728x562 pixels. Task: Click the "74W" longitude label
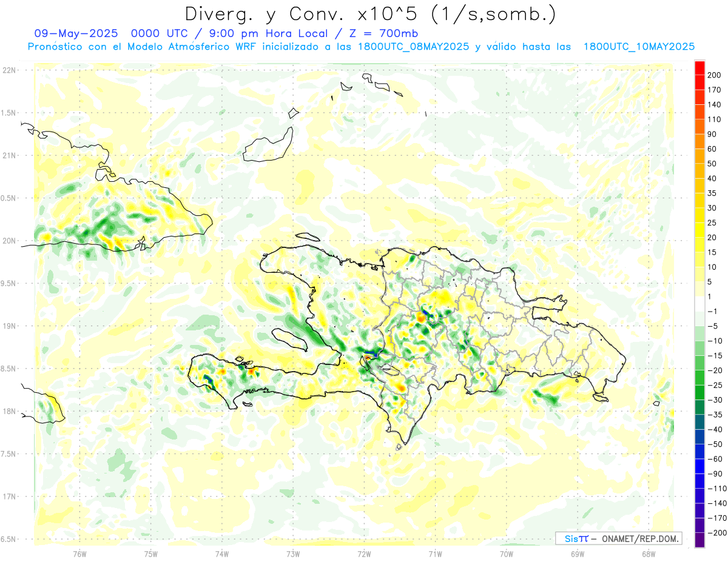[222, 554]
